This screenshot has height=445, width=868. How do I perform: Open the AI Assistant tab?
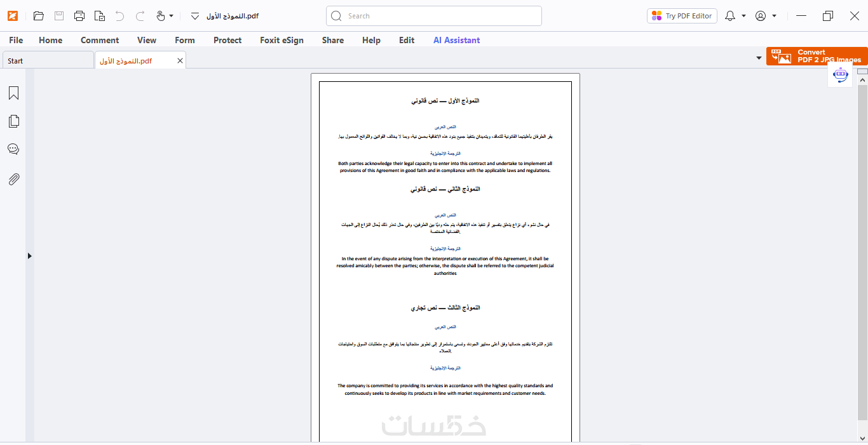pyautogui.click(x=457, y=40)
